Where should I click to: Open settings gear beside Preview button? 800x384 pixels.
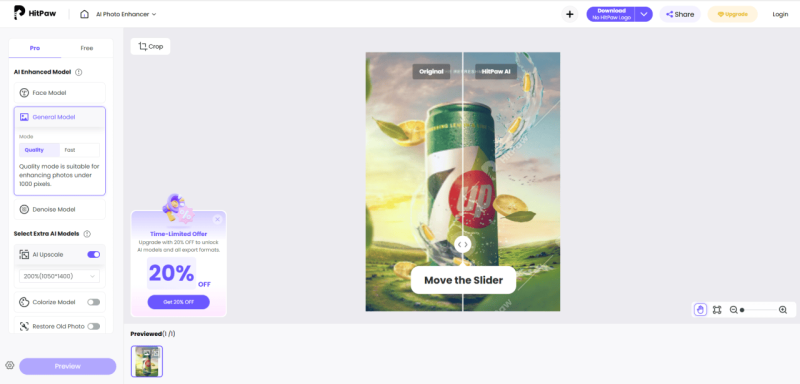pos(10,365)
